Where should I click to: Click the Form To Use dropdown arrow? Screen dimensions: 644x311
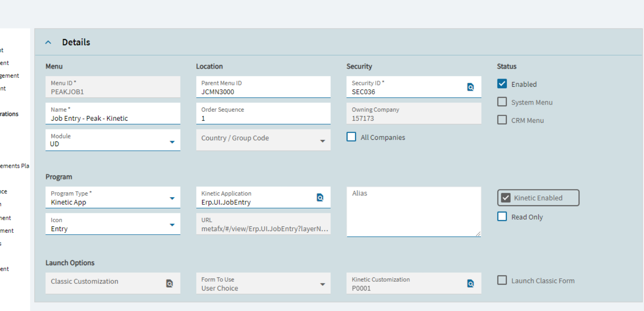323,283
